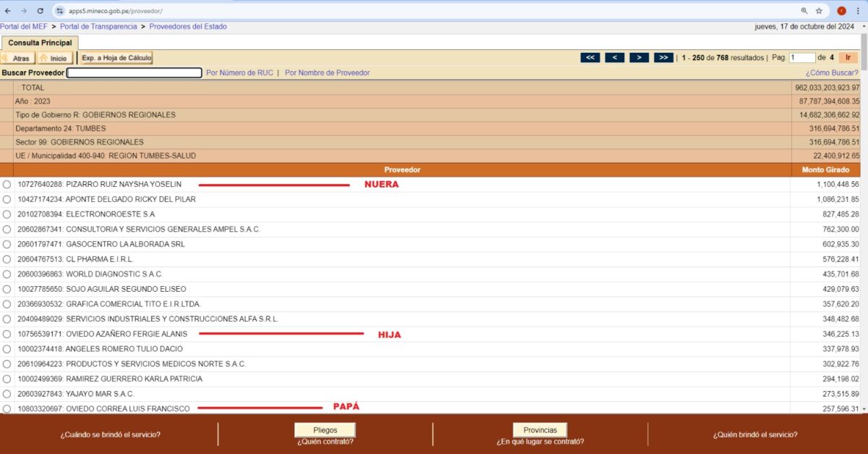Image resolution: width=868 pixels, height=454 pixels.
Task: Select radio for YAJAYO MAR S.A.C.
Action: pyautogui.click(x=7, y=394)
